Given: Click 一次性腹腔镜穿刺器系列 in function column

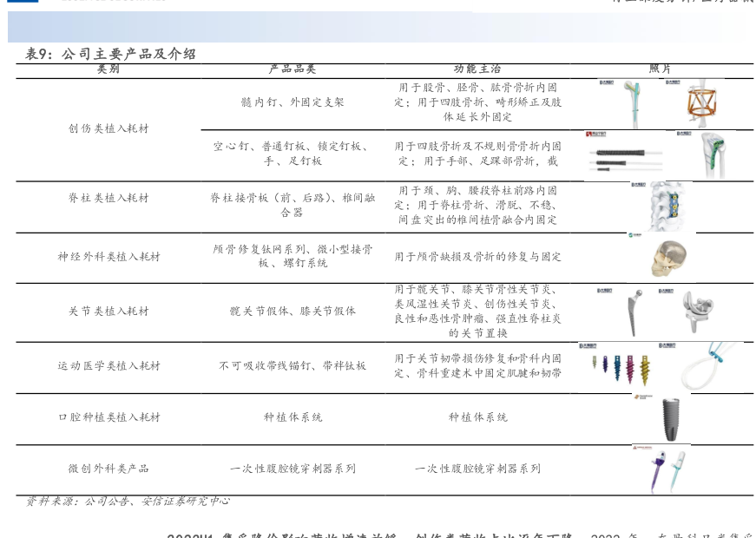Looking at the screenshot, I should tap(477, 468).
